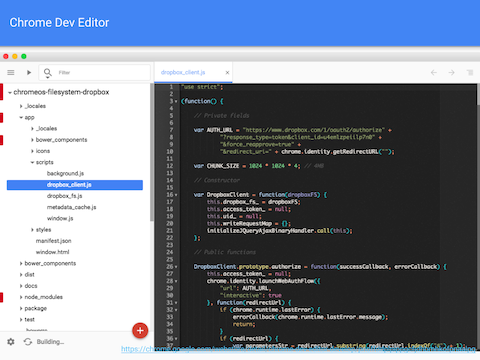Fold code at line 26
The image size is (480, 360).
tap(176, 267)
